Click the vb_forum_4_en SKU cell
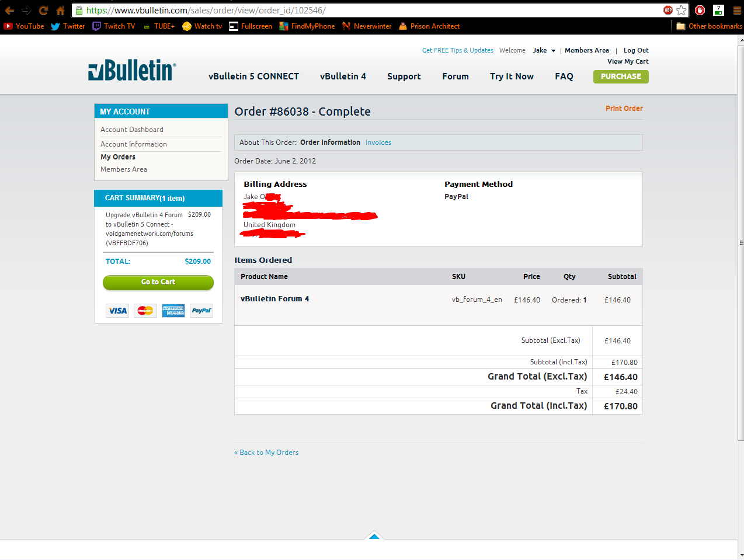Viewport: 744px width, 560px height. tap(477, 300)
